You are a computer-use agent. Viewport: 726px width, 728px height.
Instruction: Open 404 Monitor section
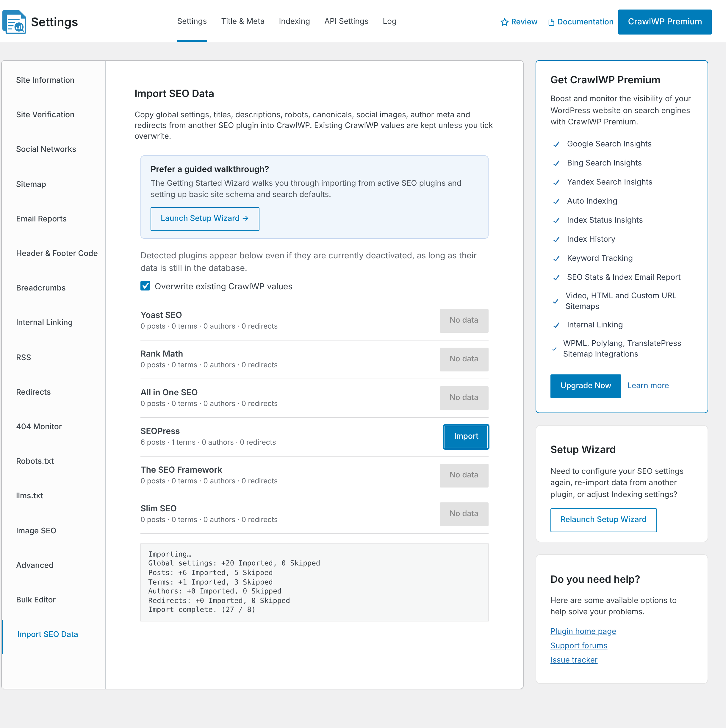39,427
